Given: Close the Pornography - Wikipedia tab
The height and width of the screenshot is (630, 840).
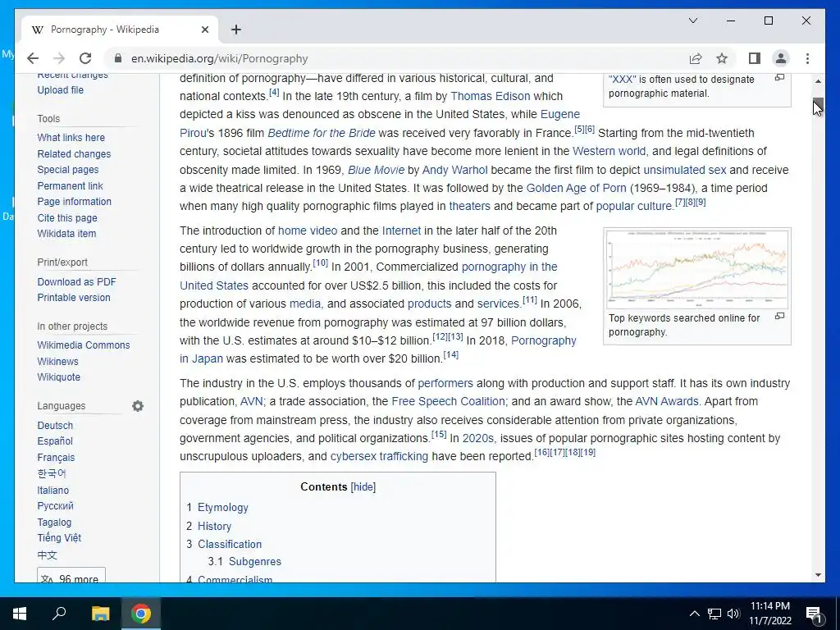Looking at the screenshot, I should [x=204, y=30].
